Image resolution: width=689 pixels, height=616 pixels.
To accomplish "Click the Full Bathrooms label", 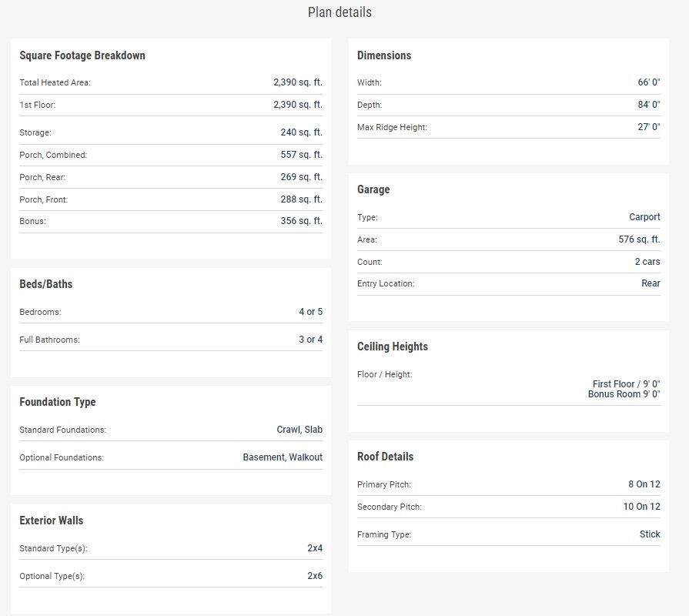I will 49,340.
